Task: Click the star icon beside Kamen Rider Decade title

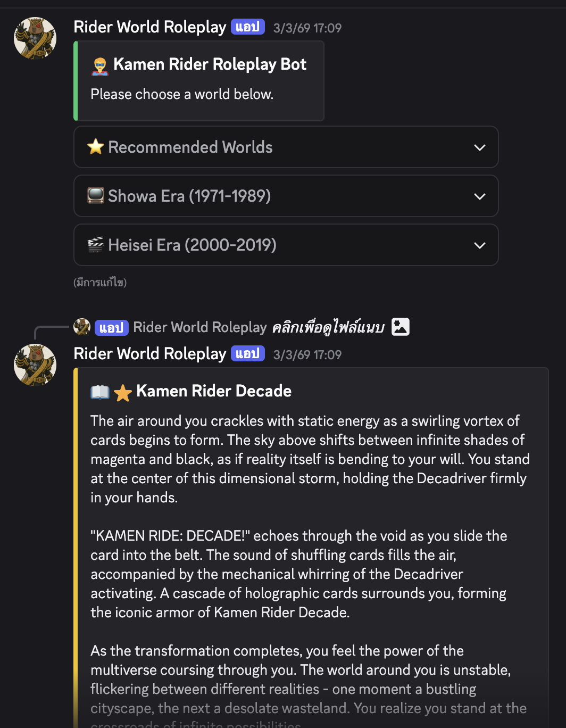Action: click(x=123, y=393)
